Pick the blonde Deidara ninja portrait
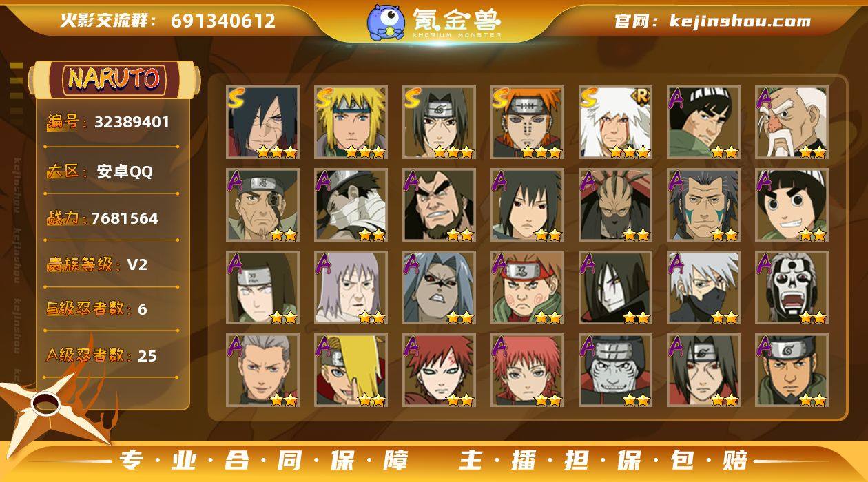Viewport: 868px width, 482px height. [x=351, y=370]
